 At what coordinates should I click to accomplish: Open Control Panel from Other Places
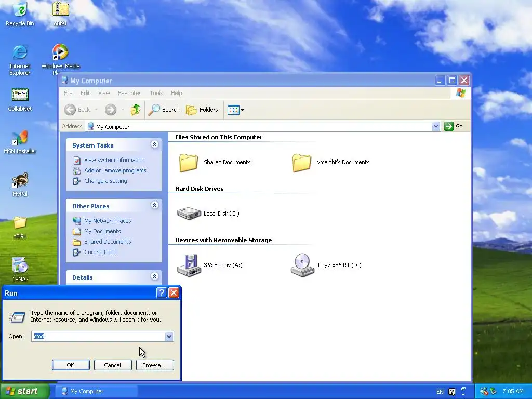tap(101, 252)
